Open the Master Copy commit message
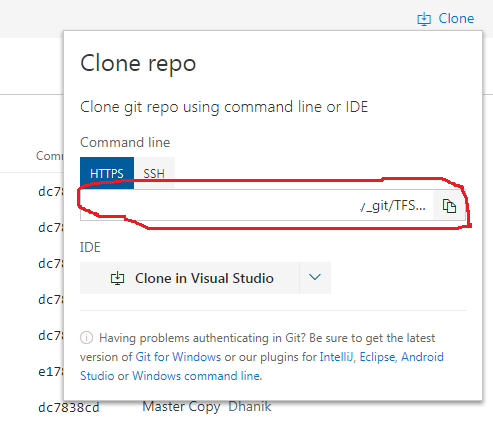This screenshot has height=429, width=493. 181,407
